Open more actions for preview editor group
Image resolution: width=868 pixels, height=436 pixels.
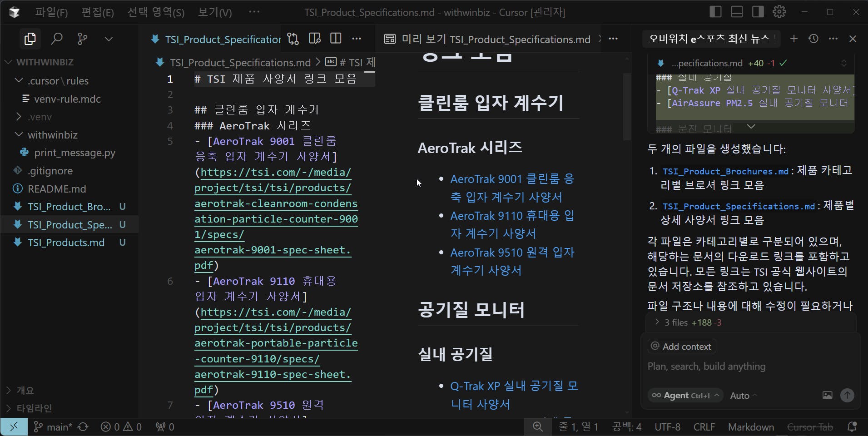pyautogui.click(x=613, y=39)
